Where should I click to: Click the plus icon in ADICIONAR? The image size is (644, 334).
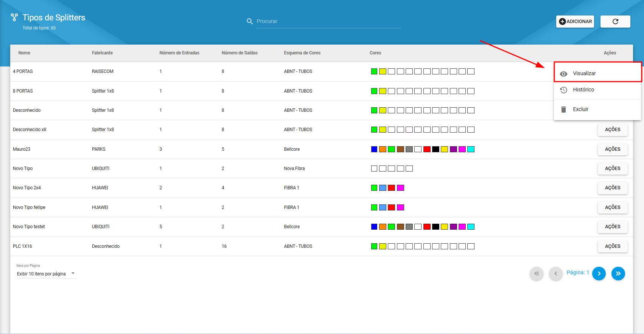(562, 22)
